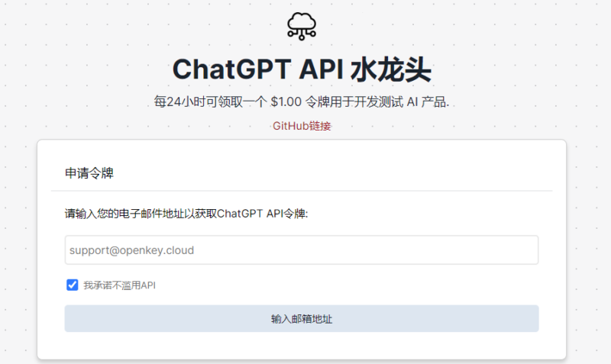
Task: Click the 申请令牌 card title
Action: pyautogui.click(x=89, y=173)
